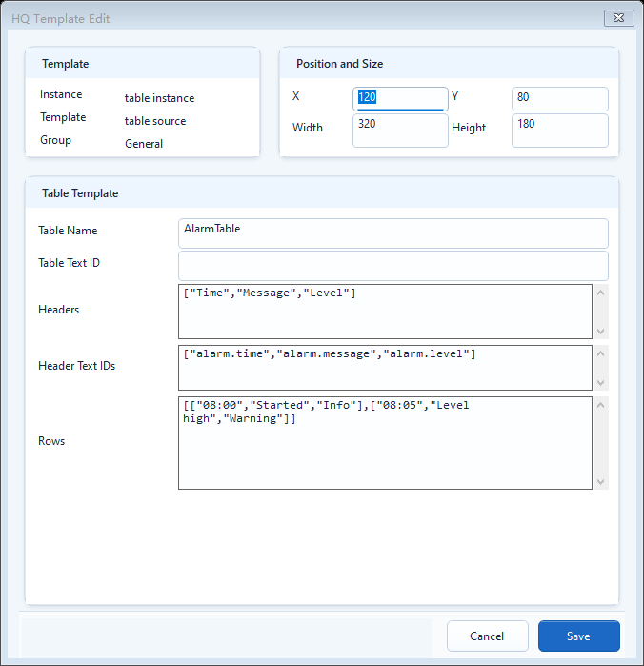
Task: Click inside the Header Text IDs text area
Action: click(x=385, y=368)
